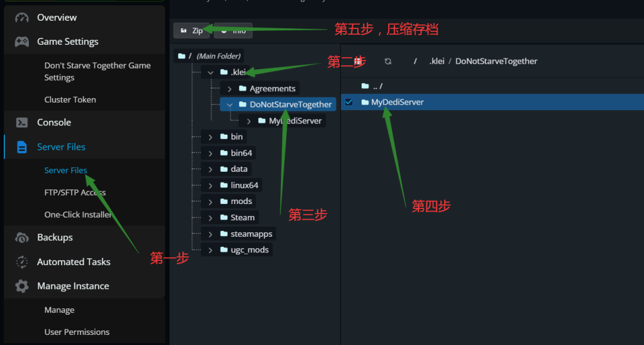
Task: Expand the Agreements folder arrow
Action: [230, 89]
